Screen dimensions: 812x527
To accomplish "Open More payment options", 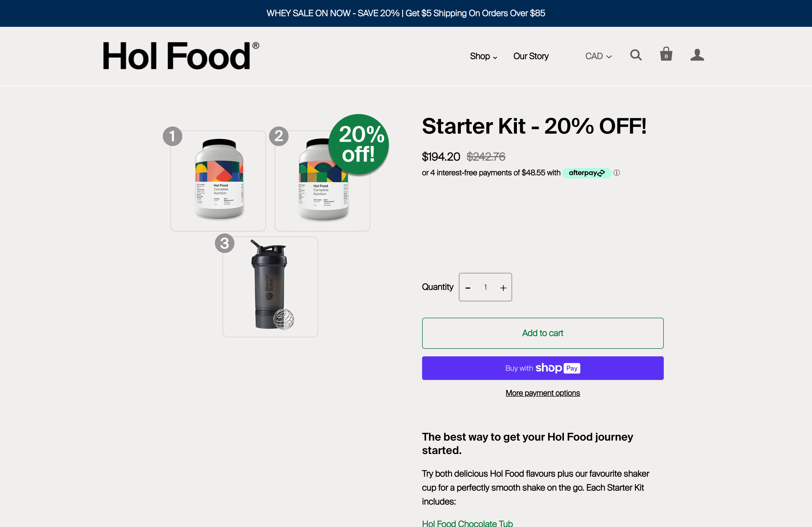I will tap(542, 393).
